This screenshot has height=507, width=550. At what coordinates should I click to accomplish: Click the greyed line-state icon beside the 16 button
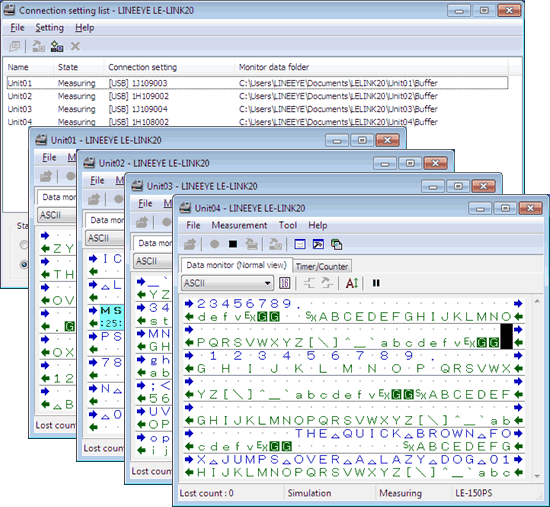pyautogui.click(x=309, y=283)
